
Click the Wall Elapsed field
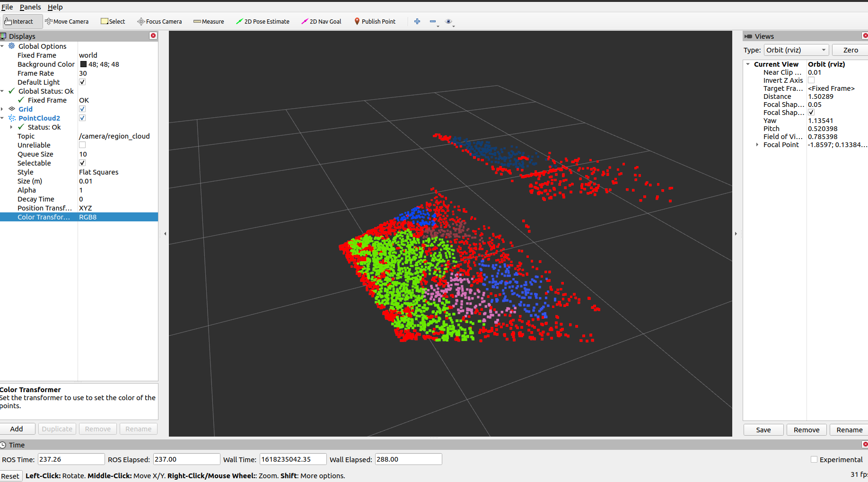point(409,459)
